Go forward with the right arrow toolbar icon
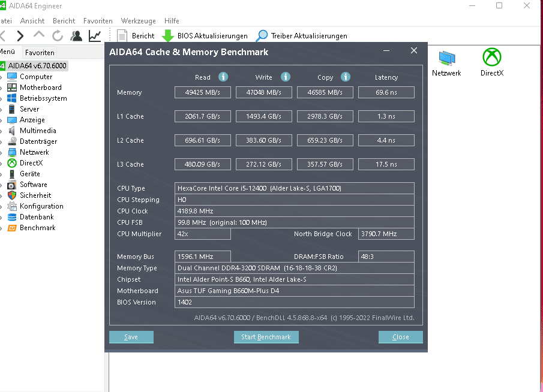This screenshot has height=392, width=543. point(20,35)
